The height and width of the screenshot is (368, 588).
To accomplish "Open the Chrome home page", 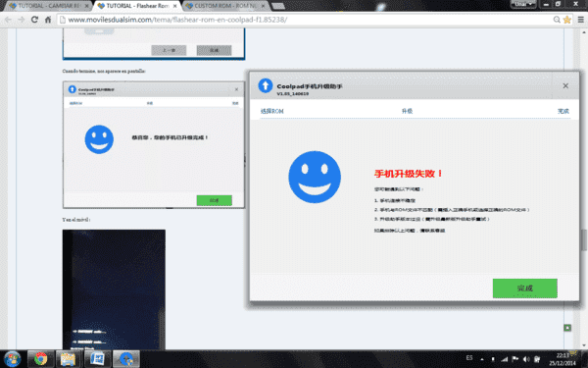I will point(48,20).
